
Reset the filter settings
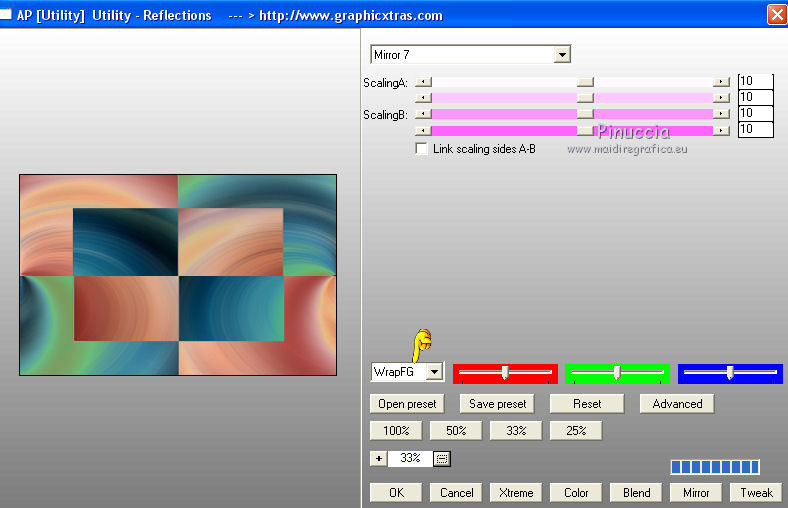(x=587, y=403)
